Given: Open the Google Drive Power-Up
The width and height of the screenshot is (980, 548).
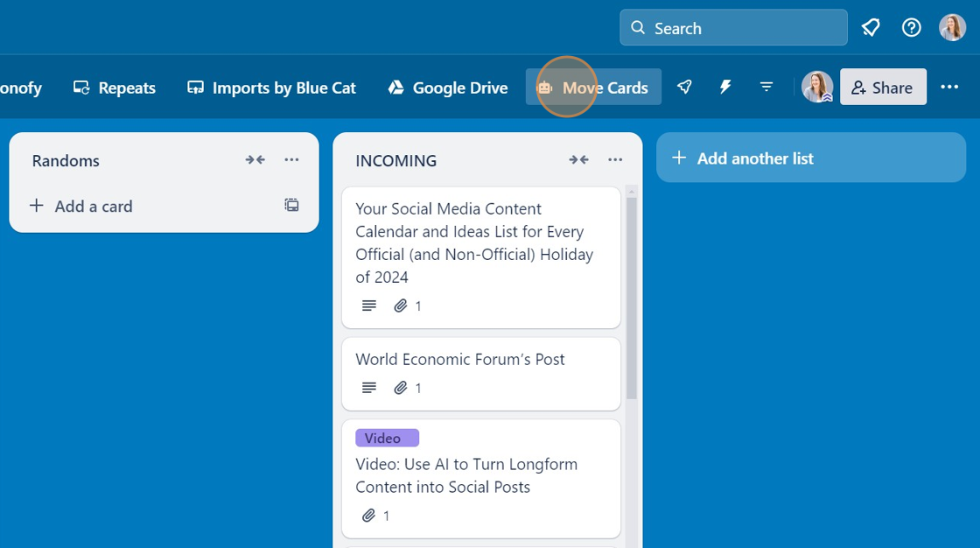Looking at the screenshot, I should click(447, 88).
